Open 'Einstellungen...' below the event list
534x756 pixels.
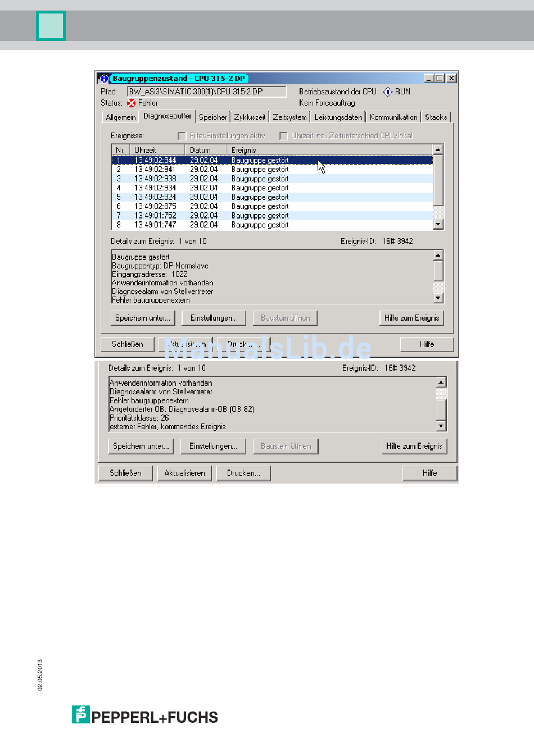214,318
